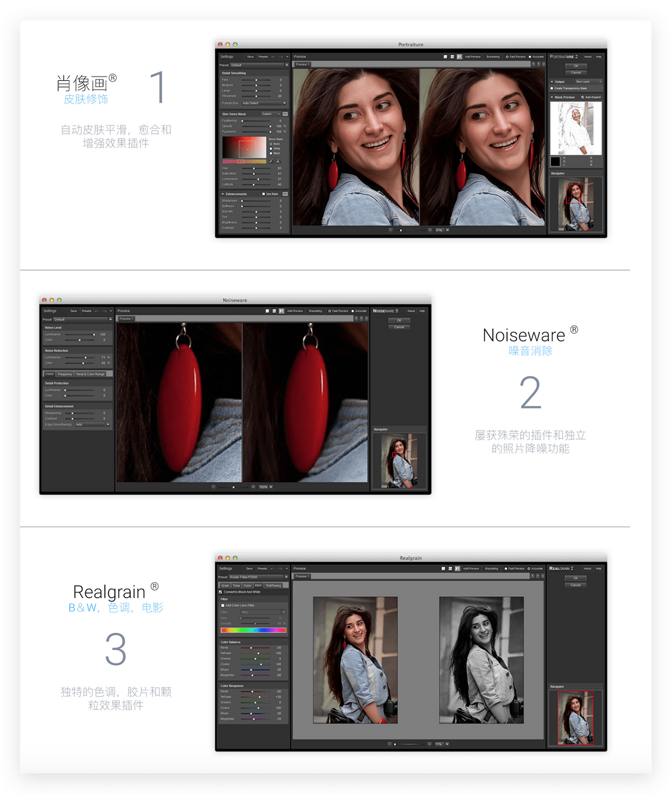This screenshot has height=794, width=672.
Task: Click next preview arrow in Portraiture tab bar
Action: (539, 64)
